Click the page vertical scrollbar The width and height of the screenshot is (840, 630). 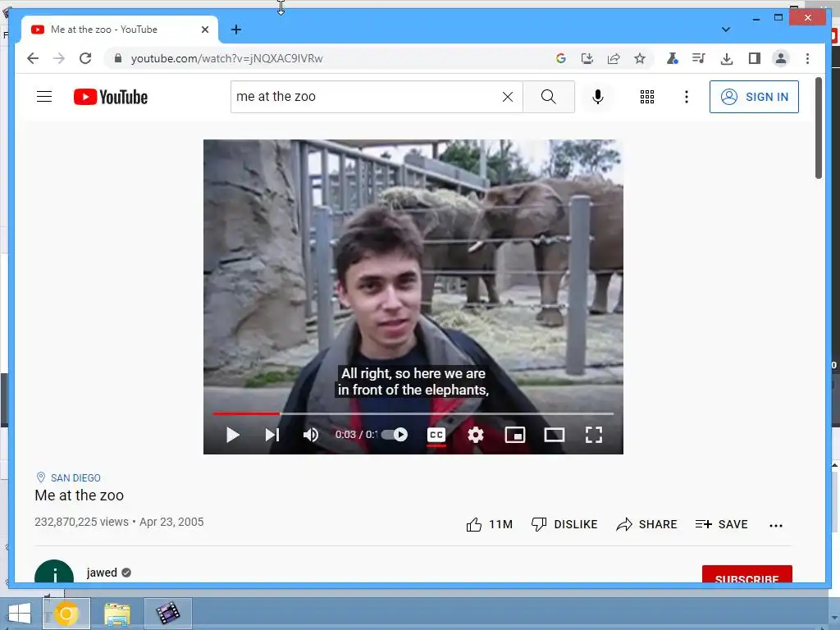819,129
